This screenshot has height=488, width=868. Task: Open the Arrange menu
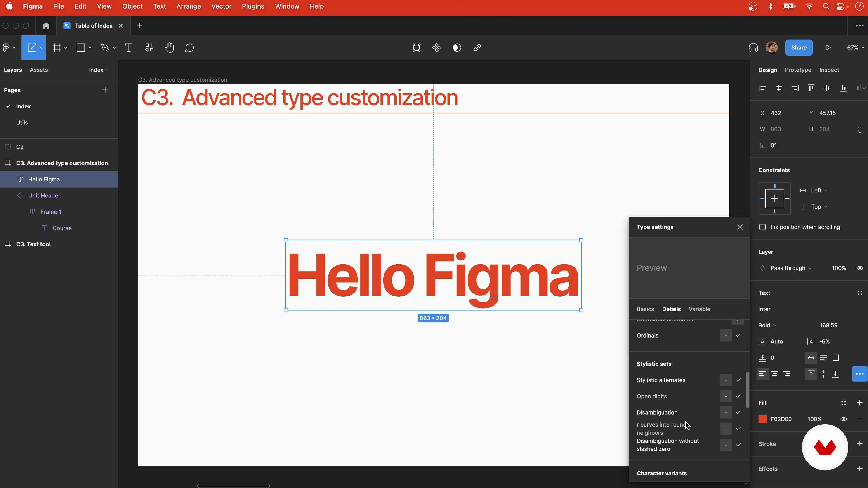click(x=189, y=6)
